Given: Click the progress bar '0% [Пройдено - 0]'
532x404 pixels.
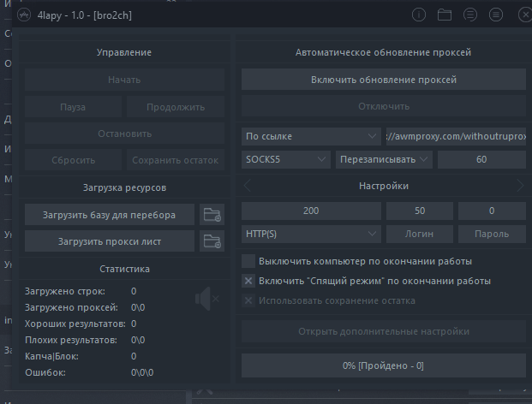Looking at the screenshot, I should click(x=384, y=365).
